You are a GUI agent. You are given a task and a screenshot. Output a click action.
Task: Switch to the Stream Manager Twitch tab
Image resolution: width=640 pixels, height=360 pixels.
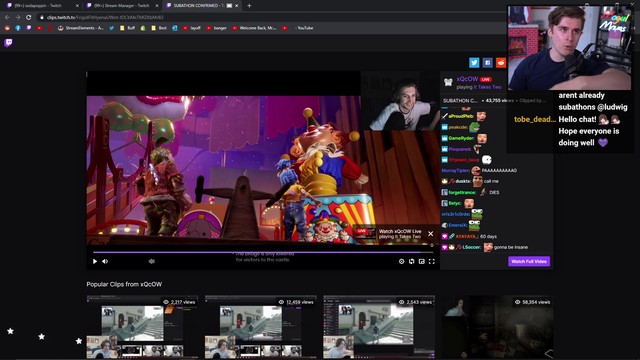pyautogui.click(x=121, y=6)
